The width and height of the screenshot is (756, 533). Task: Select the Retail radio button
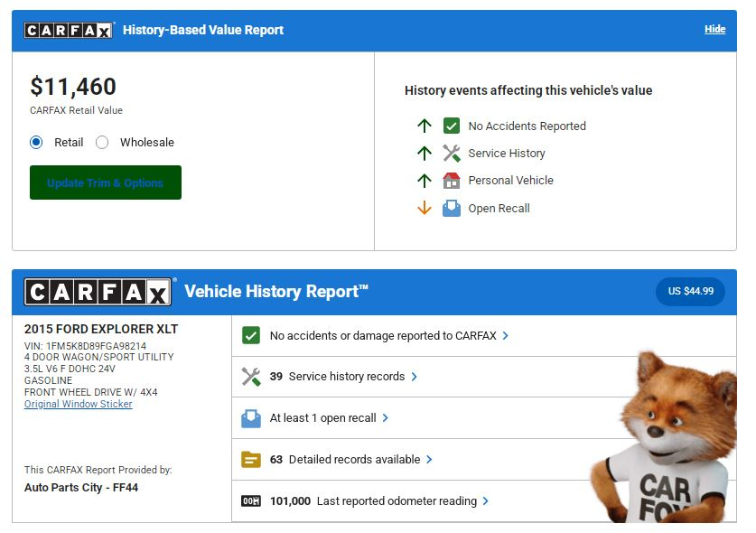pos(36,143)
